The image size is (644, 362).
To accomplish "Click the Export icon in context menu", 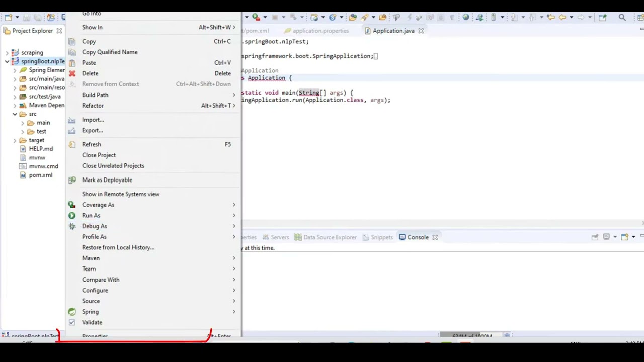I will (72, 130).
